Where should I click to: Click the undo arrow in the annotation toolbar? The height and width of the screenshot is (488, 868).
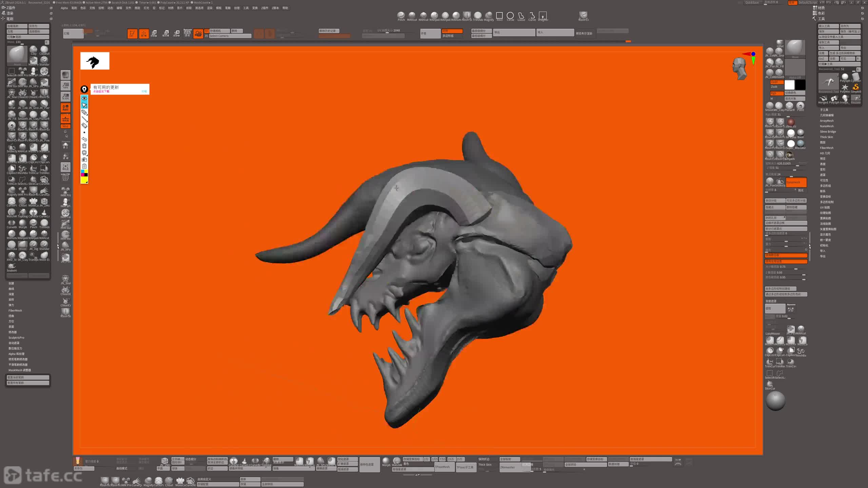(84, 139)
